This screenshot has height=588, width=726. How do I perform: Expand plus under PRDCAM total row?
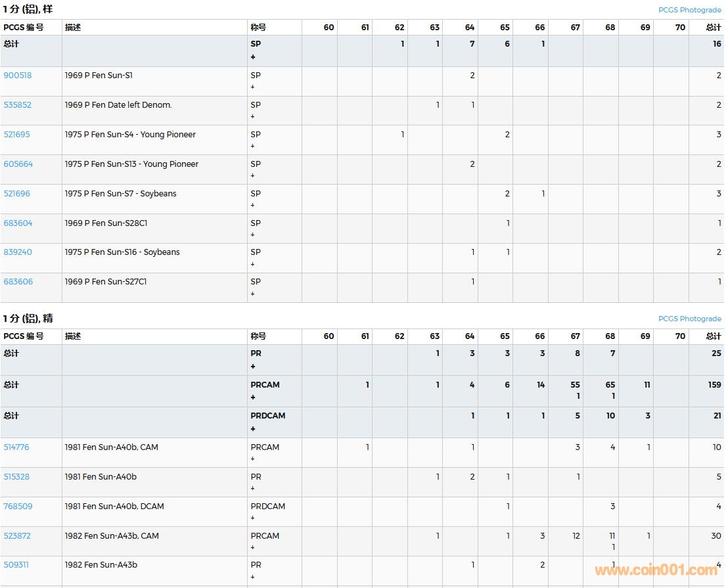(253, 429)
